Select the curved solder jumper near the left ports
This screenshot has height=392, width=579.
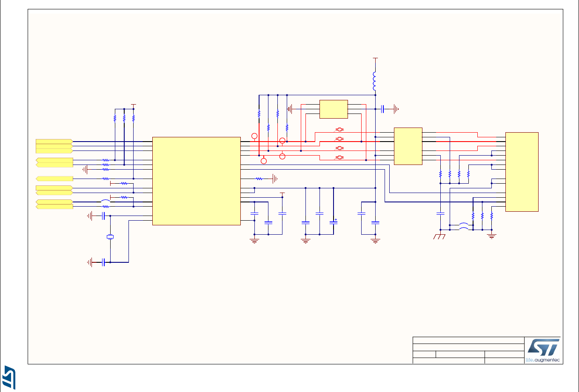[x=106, y=202]
